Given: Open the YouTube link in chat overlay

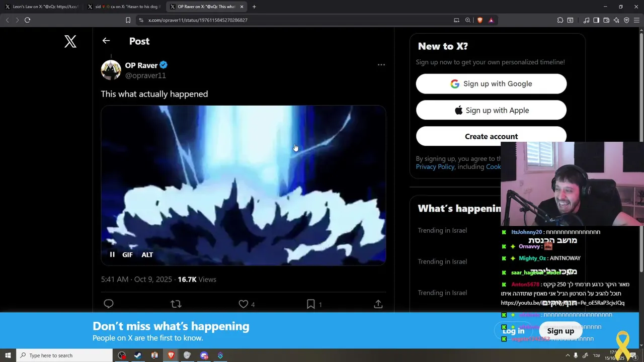Looking at the screenshot, I should pos(562,303).
